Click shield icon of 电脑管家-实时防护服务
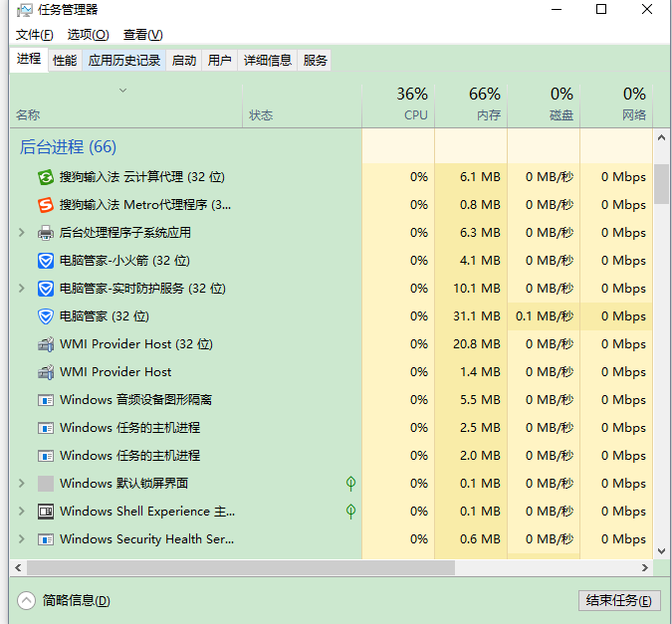Screen dimensions: 672x624 (x=46, y=289)
